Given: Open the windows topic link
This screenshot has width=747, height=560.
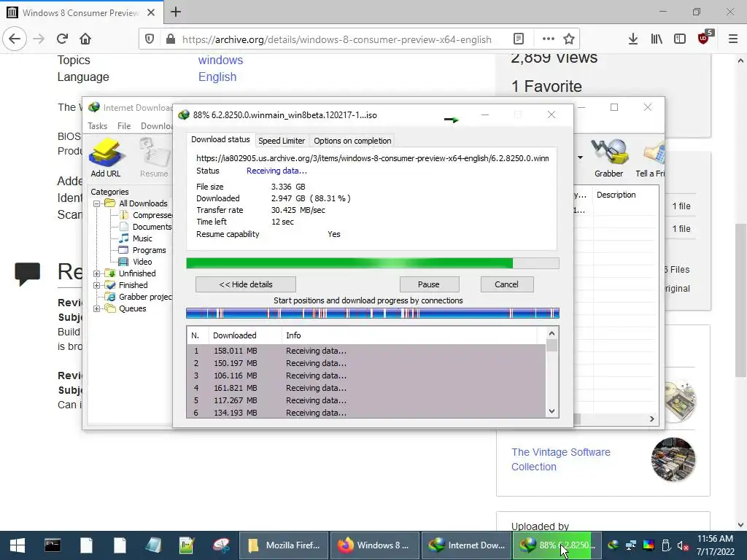Looking at the screenshot, I should [220, 60].
